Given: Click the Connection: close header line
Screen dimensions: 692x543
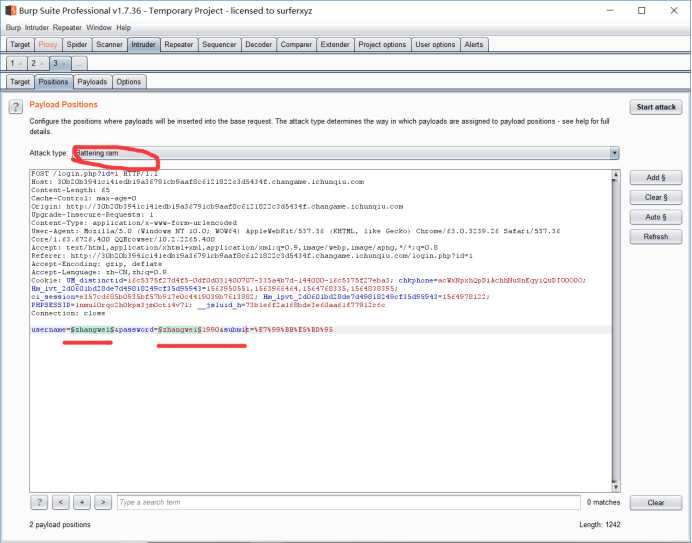Looking at the screenshot, I should (68, 313).
